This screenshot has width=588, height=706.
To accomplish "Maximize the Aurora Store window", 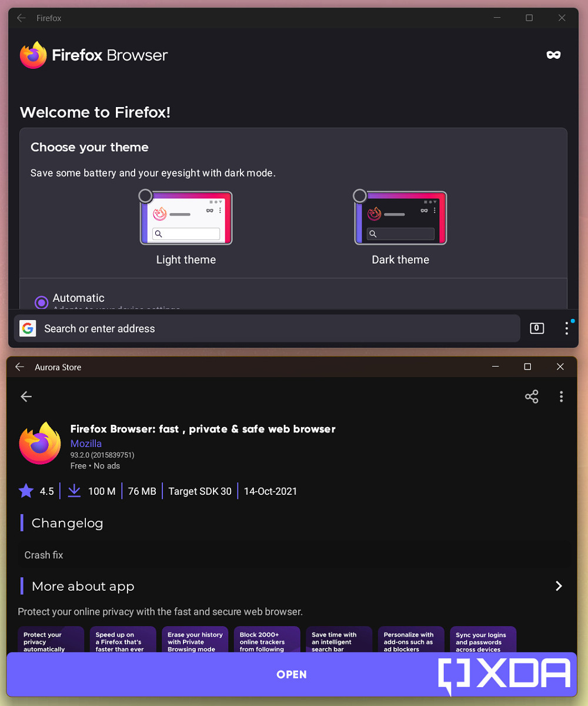I will [527, 367].
